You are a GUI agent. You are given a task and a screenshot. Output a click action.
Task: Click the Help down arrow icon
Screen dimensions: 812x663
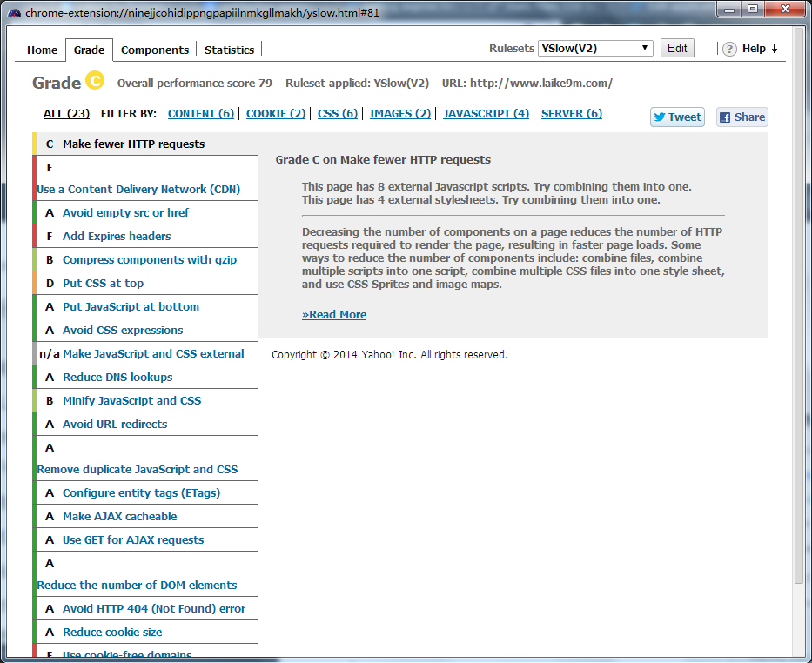[775, 49]
